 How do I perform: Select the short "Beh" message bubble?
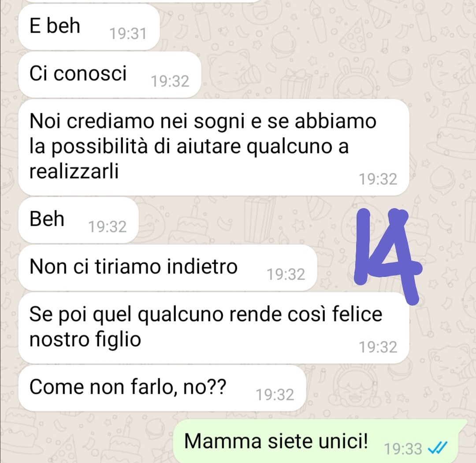click(78, 220)
